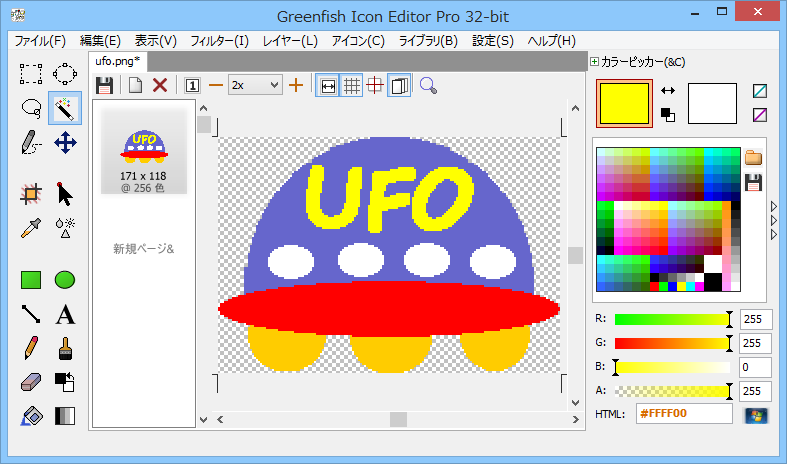Choose the Eraser tool
Viewport: 787px width, 464px height.
[31, 382]
